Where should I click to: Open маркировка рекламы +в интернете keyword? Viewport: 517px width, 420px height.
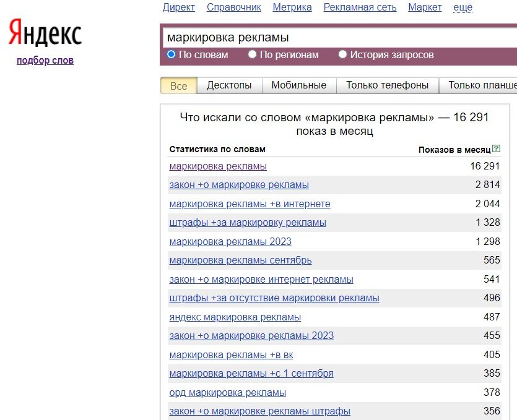(250, 204)
